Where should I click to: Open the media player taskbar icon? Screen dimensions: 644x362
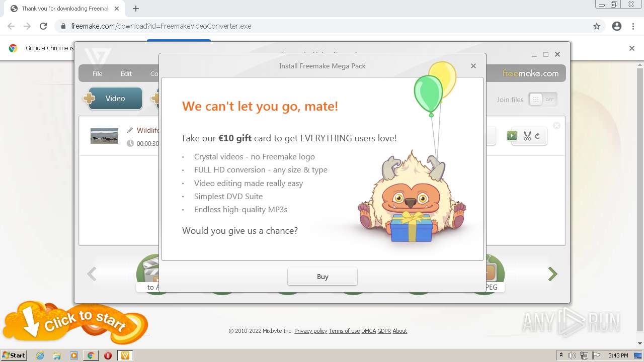coord(74,355)
